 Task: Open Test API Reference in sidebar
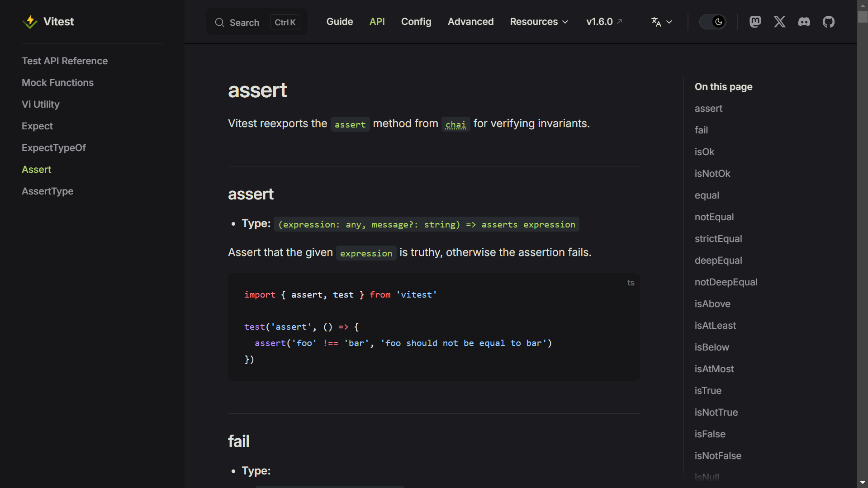pyautogui.click(x=65, y=61)
